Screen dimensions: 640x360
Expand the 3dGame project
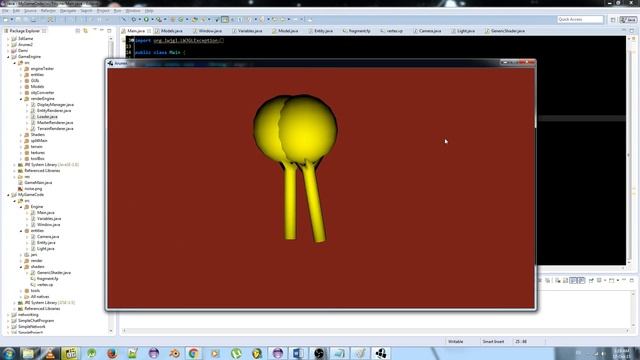coord(8,39)
